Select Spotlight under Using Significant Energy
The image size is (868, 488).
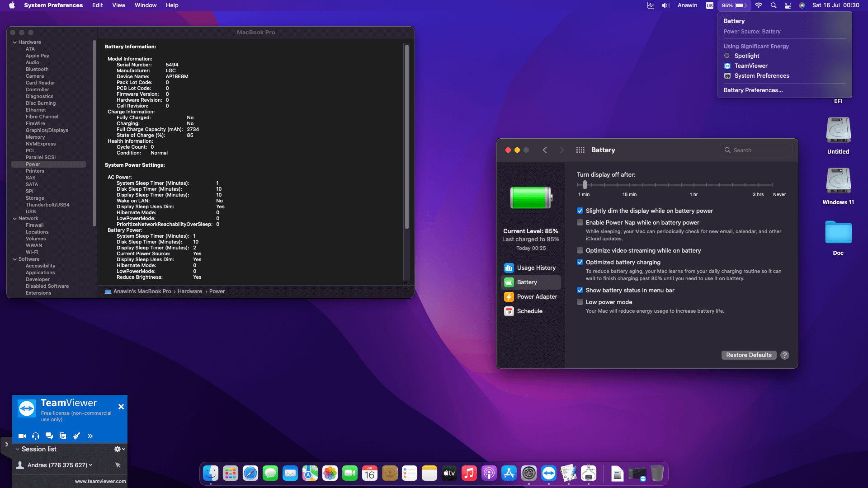[784, 56]
